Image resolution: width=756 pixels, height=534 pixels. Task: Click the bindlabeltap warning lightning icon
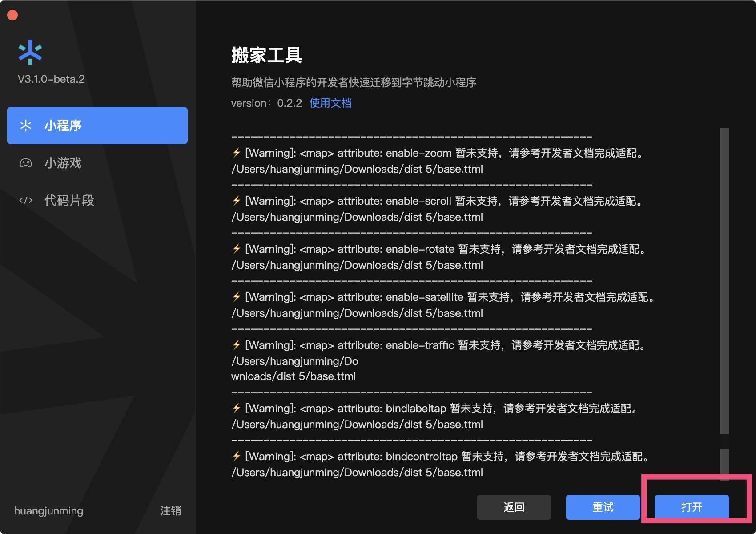pos(237,408)
